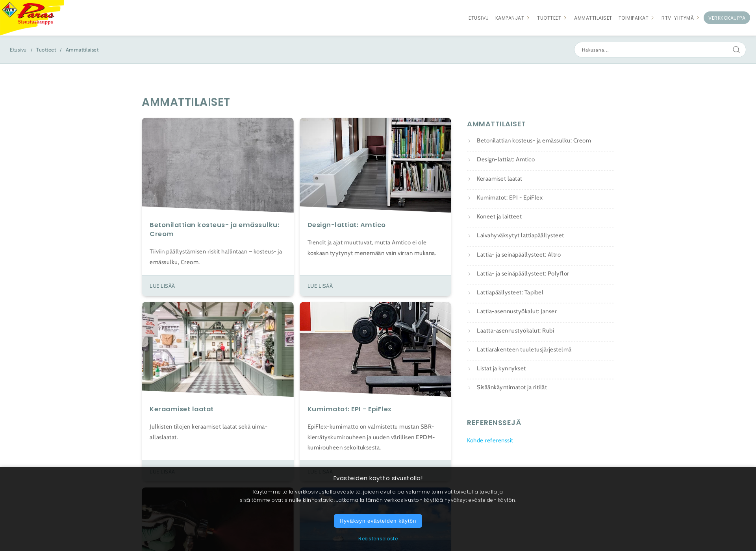This screenshot has width=756, height=551.
Task: Open the concrete floor Creom image
Action: pos(217,165)
